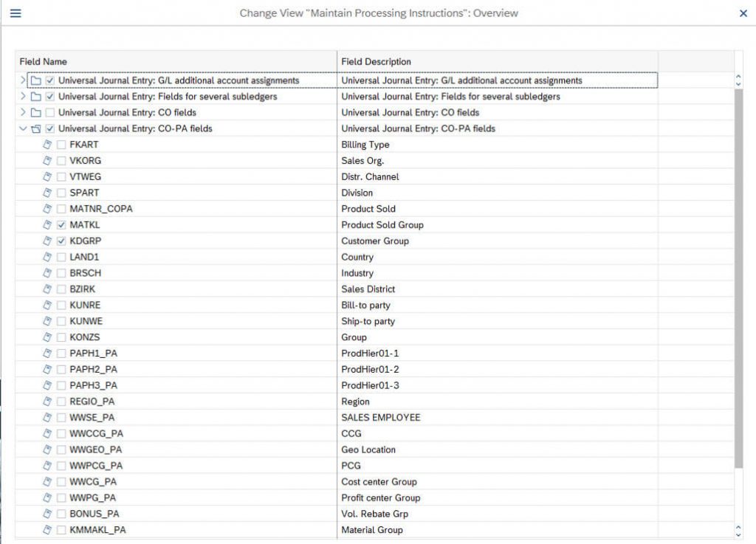756x544 pixels.
Task: Click the field icon beside PAPH3_PA
Action: coord(47,385)
